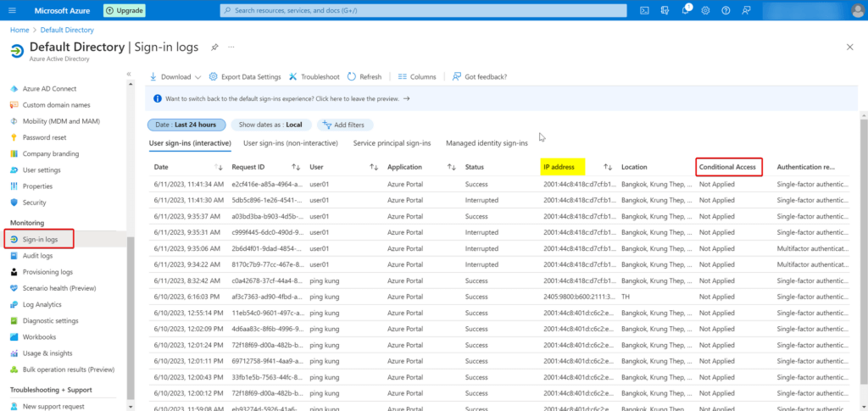The image size is (868, 411).
Task: Open Cloud Shell from top bar
Action: pos(644,10)
